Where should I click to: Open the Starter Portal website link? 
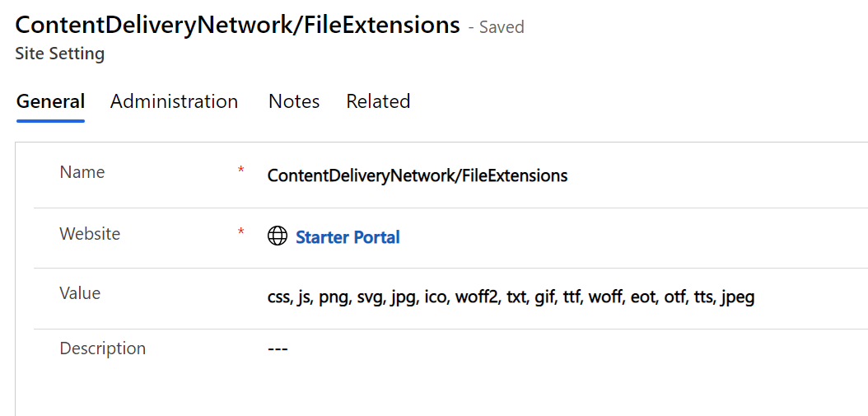[348, 237]
